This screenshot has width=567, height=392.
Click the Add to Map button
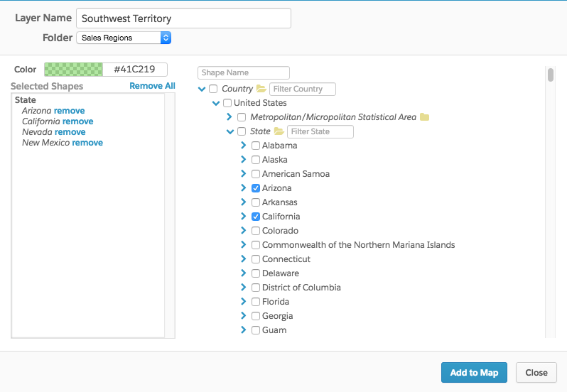point(474,373)
